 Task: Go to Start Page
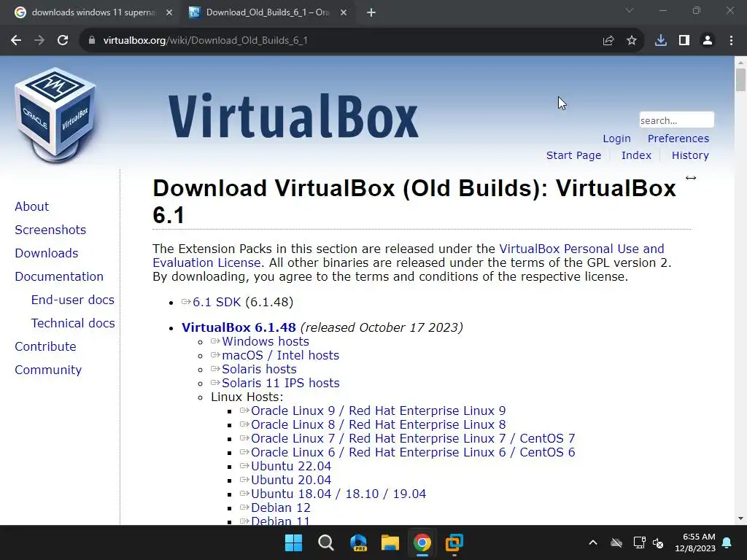pyautogui.click(x=573, y=155)
